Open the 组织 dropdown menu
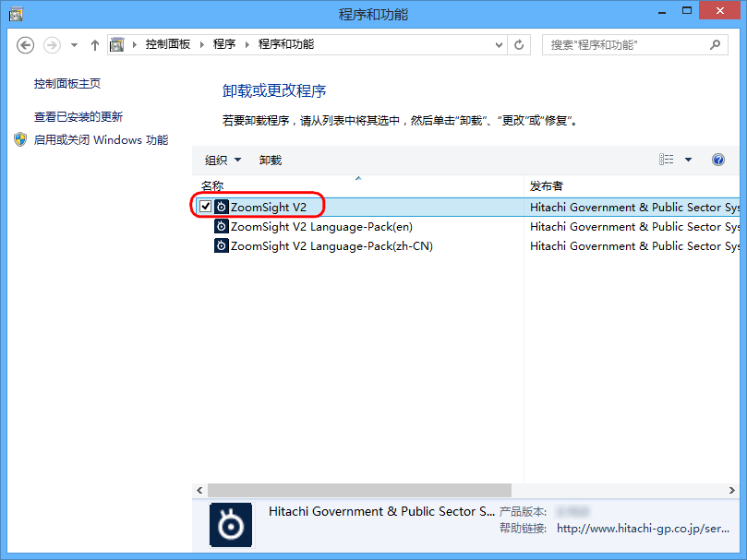This screenshot has width=747, height=560. [223, 160]
